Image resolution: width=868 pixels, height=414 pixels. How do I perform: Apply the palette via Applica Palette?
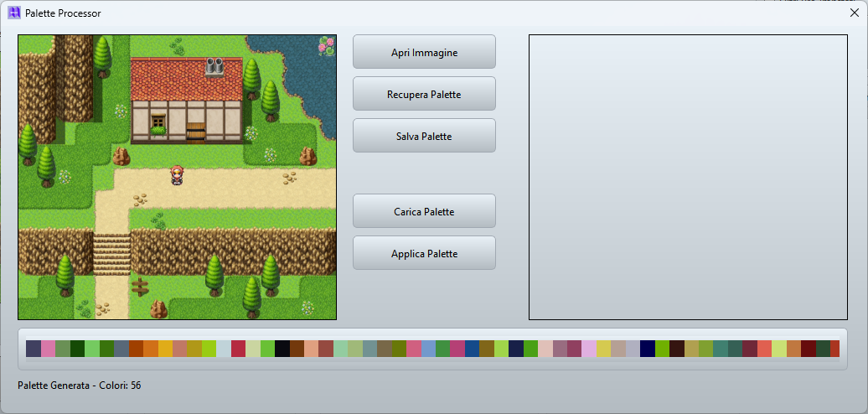coord(424,253)
